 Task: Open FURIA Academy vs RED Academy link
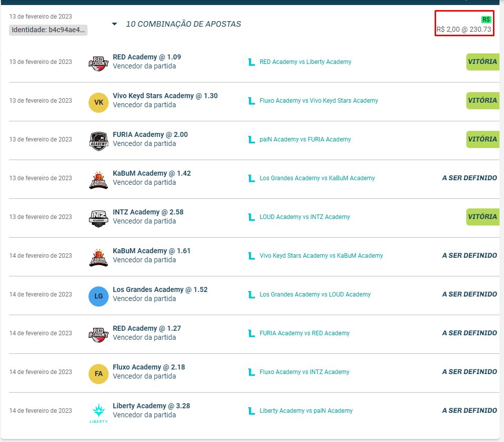click(304, 333)
